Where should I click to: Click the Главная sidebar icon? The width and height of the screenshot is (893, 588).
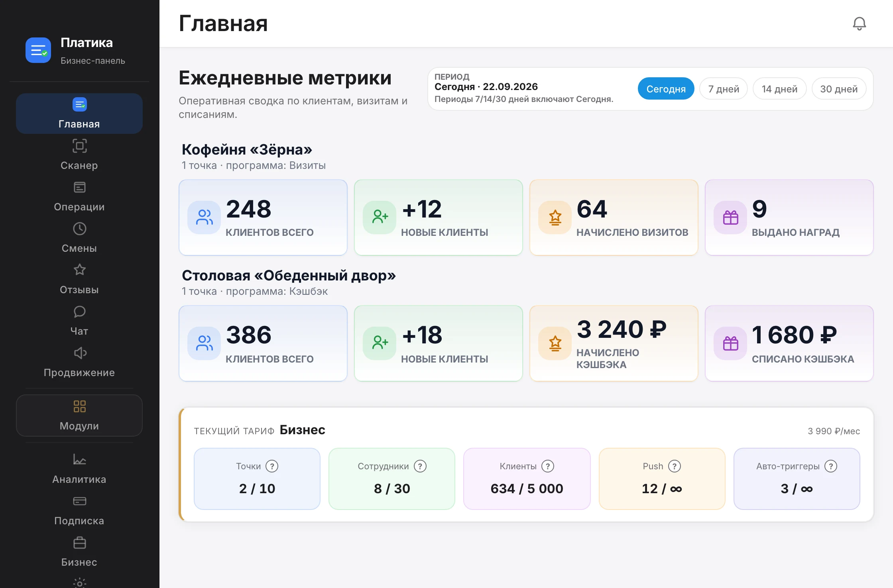point(80,104)
